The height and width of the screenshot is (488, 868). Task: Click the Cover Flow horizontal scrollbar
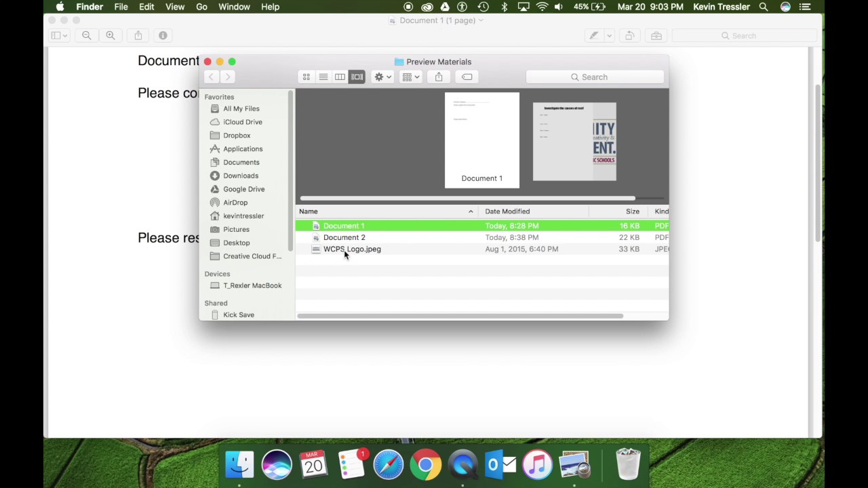(467, 199)
